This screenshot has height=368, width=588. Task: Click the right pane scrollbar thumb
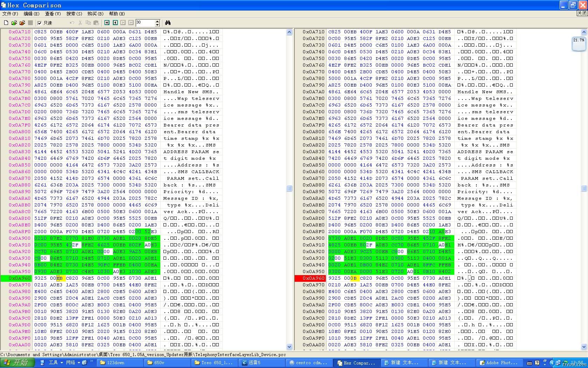584,189
